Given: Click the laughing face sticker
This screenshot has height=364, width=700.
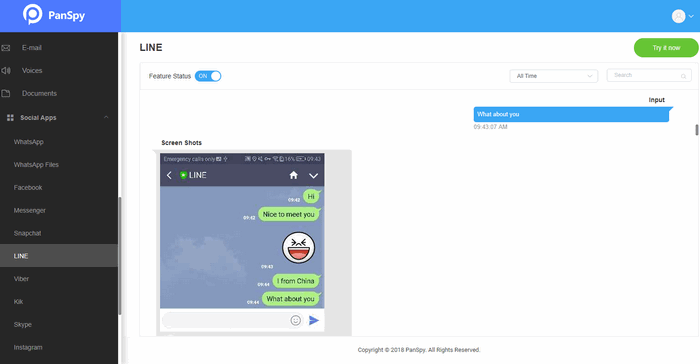Looking at the screenshot, I should click(298, 247).
